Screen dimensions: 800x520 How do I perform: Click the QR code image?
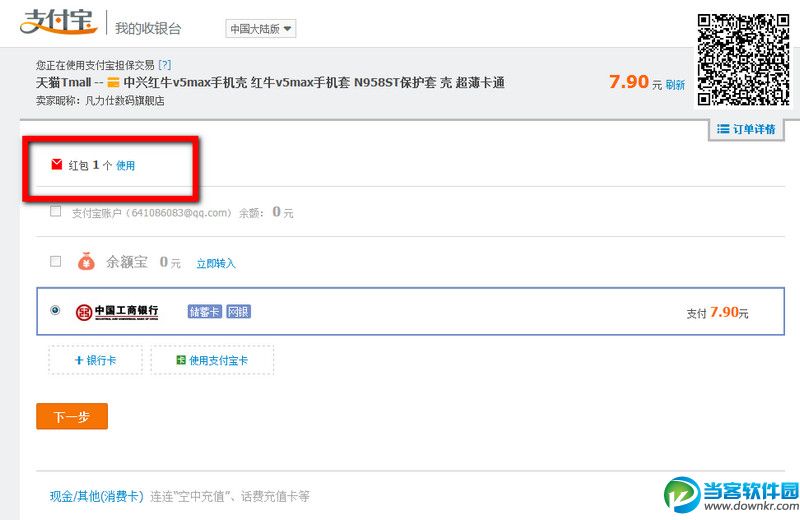tap(743, 60)
